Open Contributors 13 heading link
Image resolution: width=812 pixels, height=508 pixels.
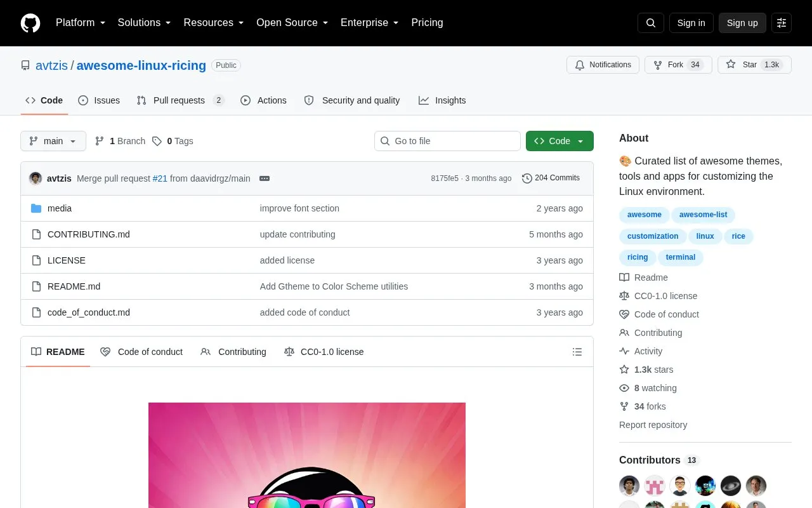coord(658,460)
